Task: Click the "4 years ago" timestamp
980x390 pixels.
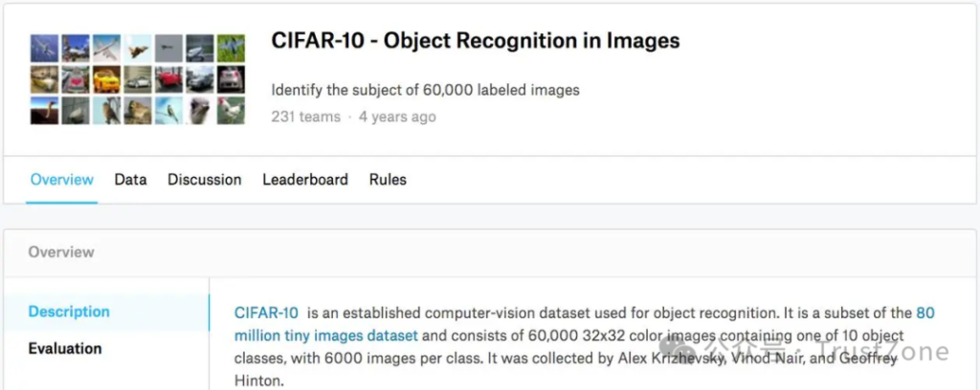Action: [397, 117]
